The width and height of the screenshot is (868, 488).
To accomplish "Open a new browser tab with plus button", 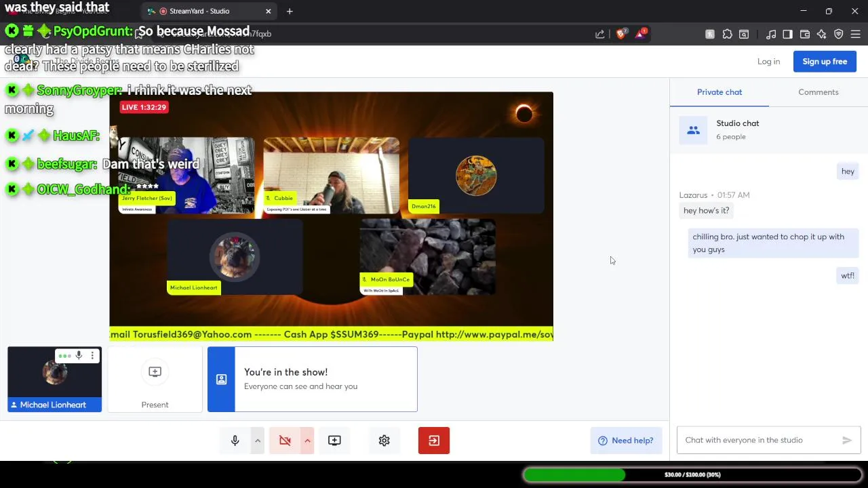I will (290, 11).
